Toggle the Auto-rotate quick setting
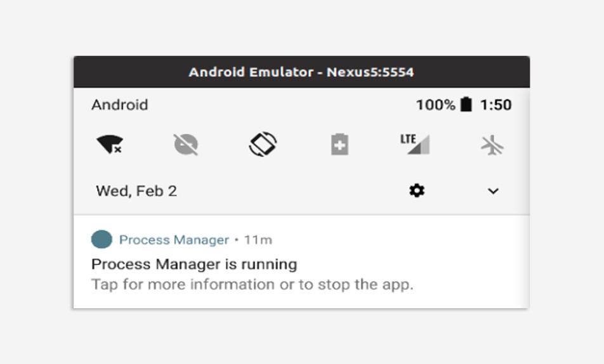 tap(263, 144)
